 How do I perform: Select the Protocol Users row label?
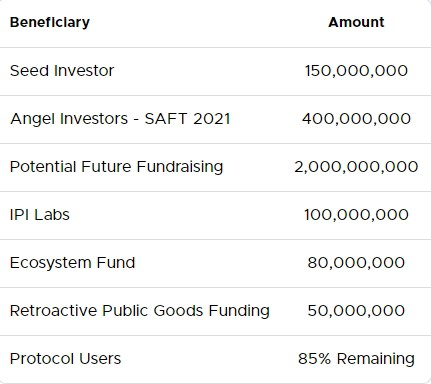(65, 359)
